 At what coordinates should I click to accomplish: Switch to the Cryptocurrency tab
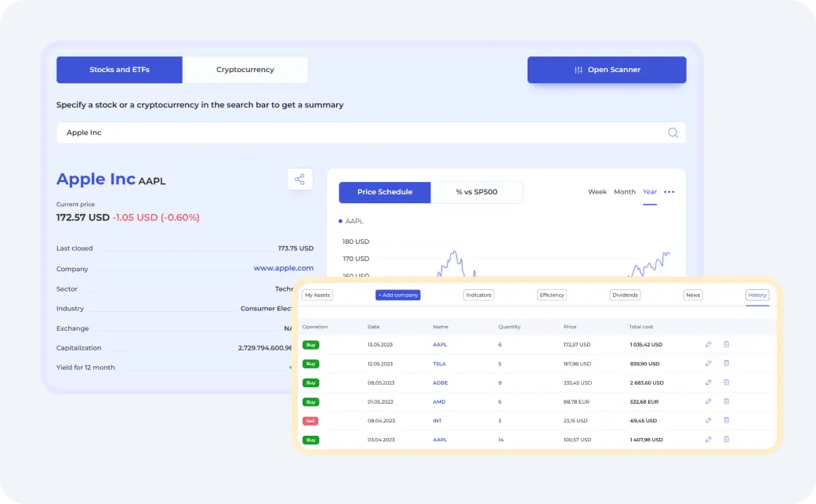tap(245, 70)
